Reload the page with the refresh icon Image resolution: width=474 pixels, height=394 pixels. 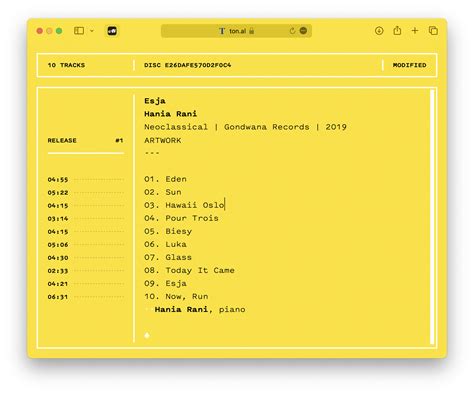292,31
